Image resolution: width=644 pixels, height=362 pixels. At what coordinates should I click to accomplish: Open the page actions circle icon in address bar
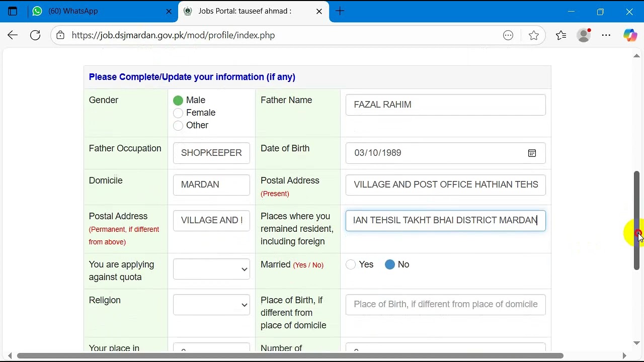point(508,35)
